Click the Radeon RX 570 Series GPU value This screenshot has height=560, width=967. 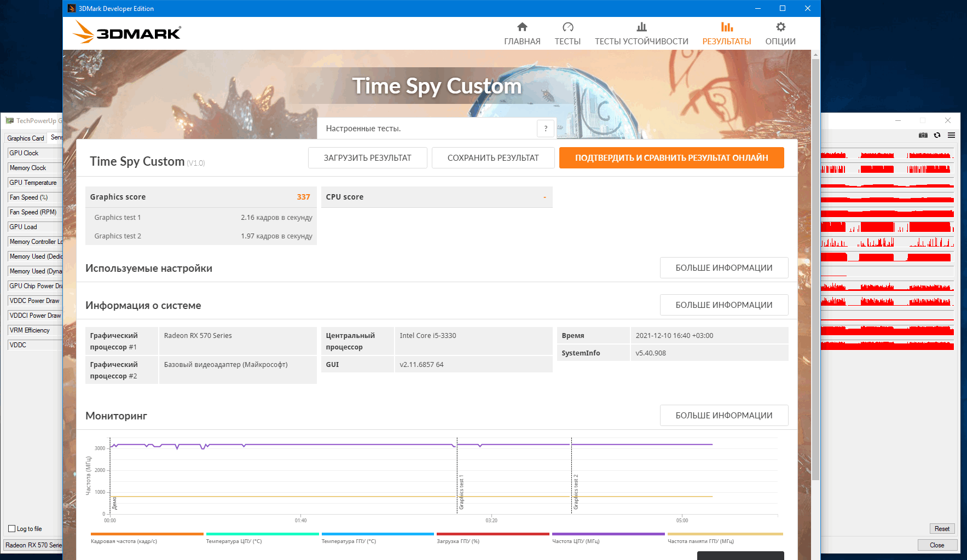[x=198, y=335]
